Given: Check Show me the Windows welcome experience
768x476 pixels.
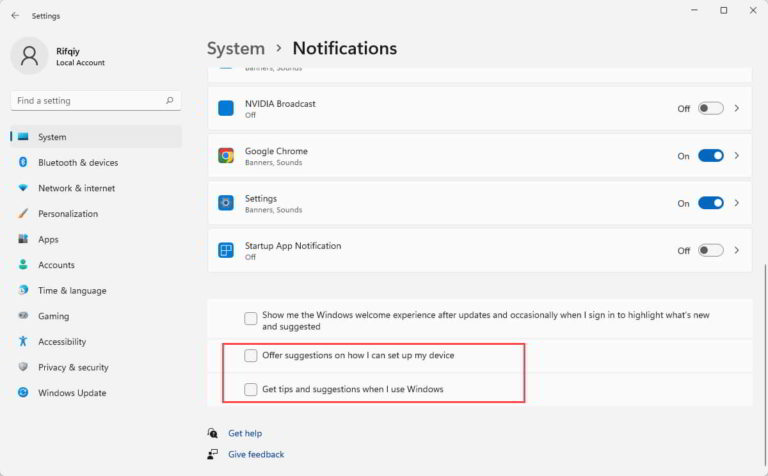Looking at the screenshot, I should [x=251, y=319].
